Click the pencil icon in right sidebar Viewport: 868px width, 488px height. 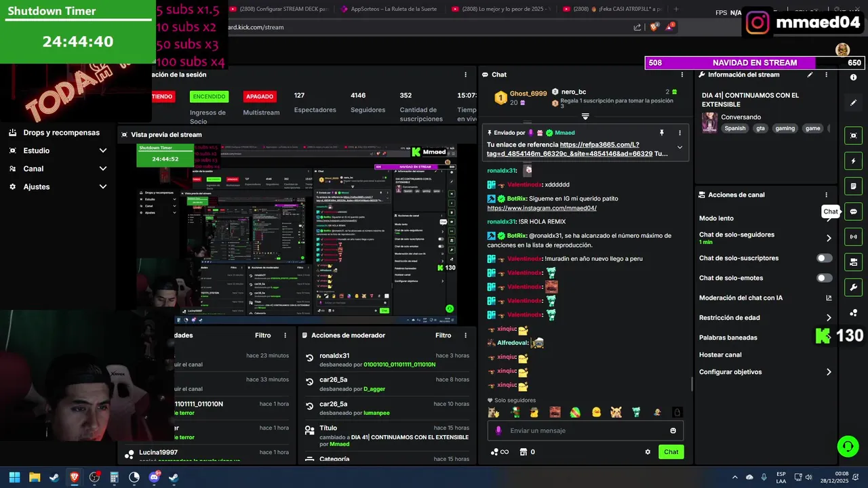click(x=853, y=102)
